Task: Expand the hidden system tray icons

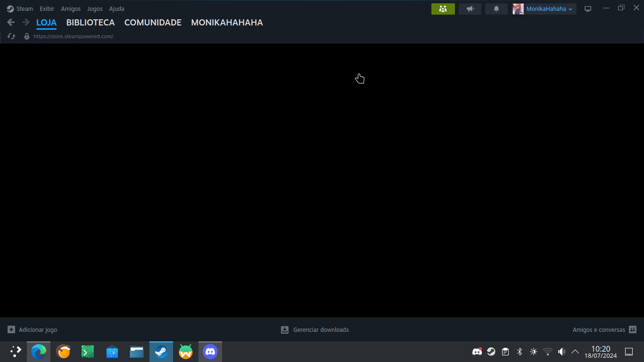Action: coord(575,352)
